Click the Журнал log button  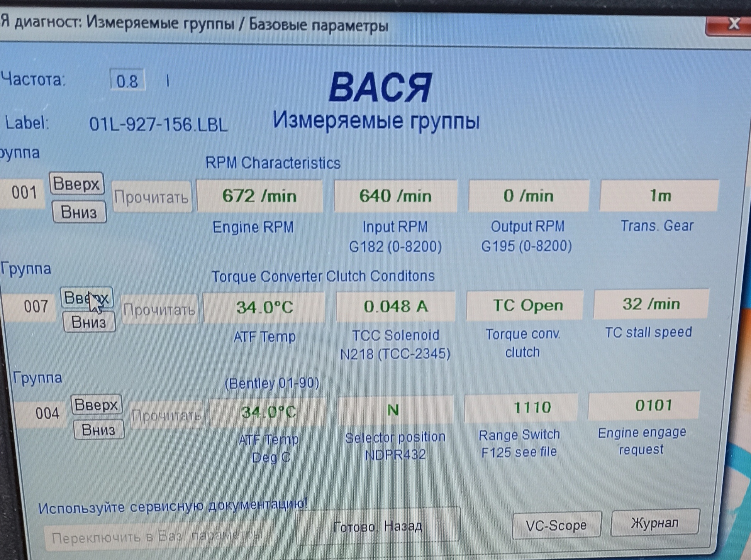pyautogui.click(x=655, y=523)
